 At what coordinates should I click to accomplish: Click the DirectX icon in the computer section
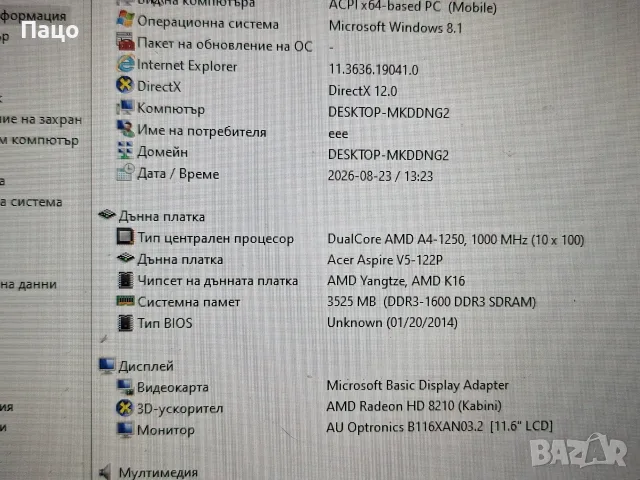pyautogui.click(x=125, y=85)
